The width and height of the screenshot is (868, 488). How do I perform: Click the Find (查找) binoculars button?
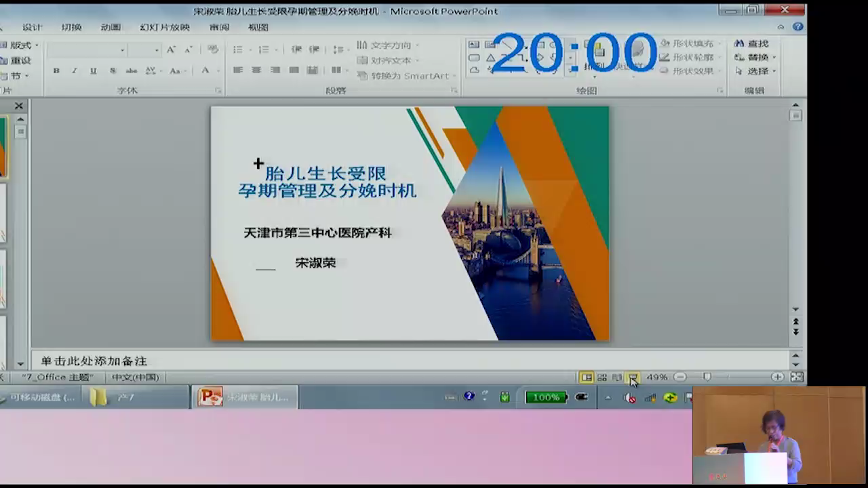tap(752, 43)
